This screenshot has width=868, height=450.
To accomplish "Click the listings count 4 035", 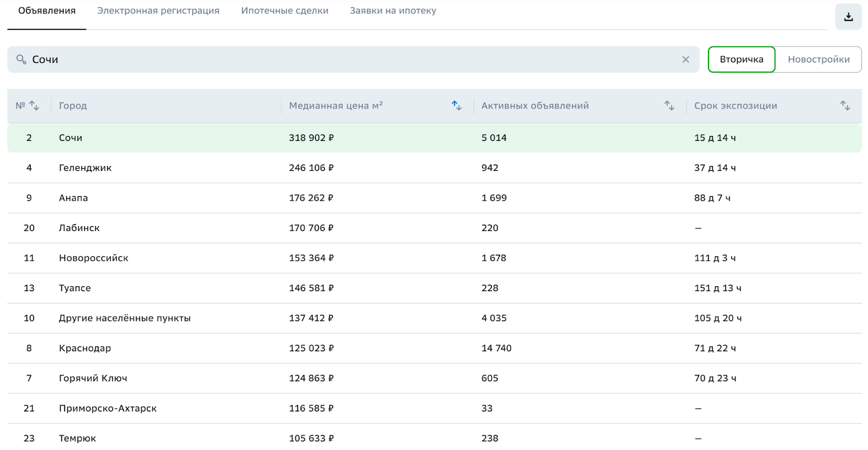I will coord(494,318).
